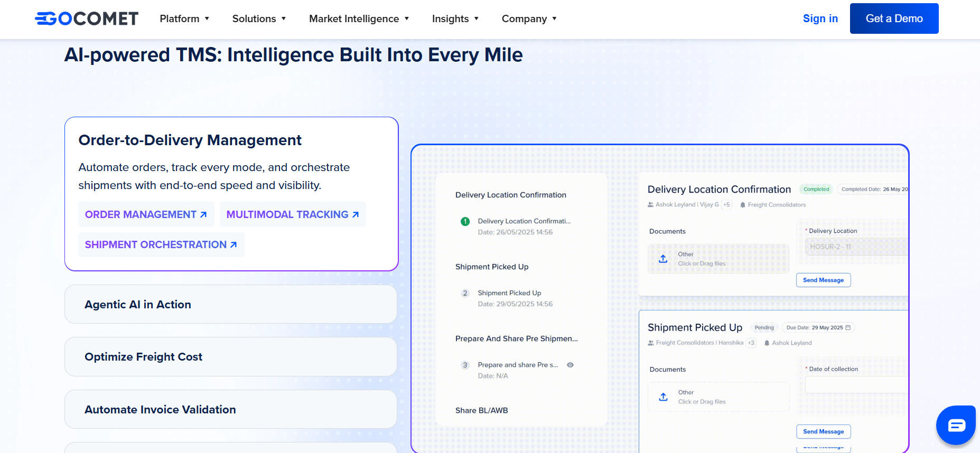Click upload icon under Delivery Location Confirmation documents
The width and height of the screenshot is (980, 453).
point(663,259)
